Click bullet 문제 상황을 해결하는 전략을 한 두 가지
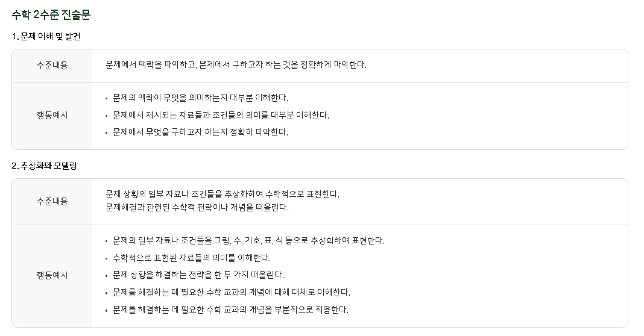Image resolution: width=644 pixels, height=336 pixels. [198, 275]
